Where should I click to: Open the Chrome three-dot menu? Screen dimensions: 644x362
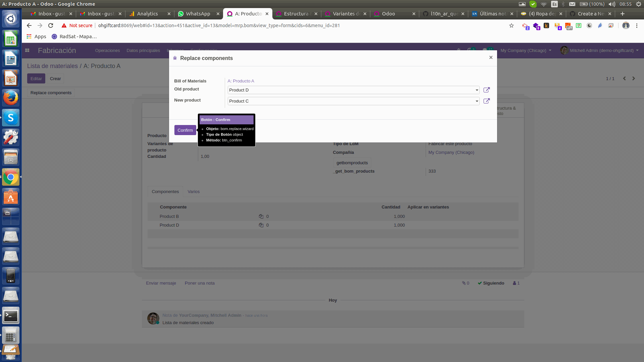[x=637, y=25]
